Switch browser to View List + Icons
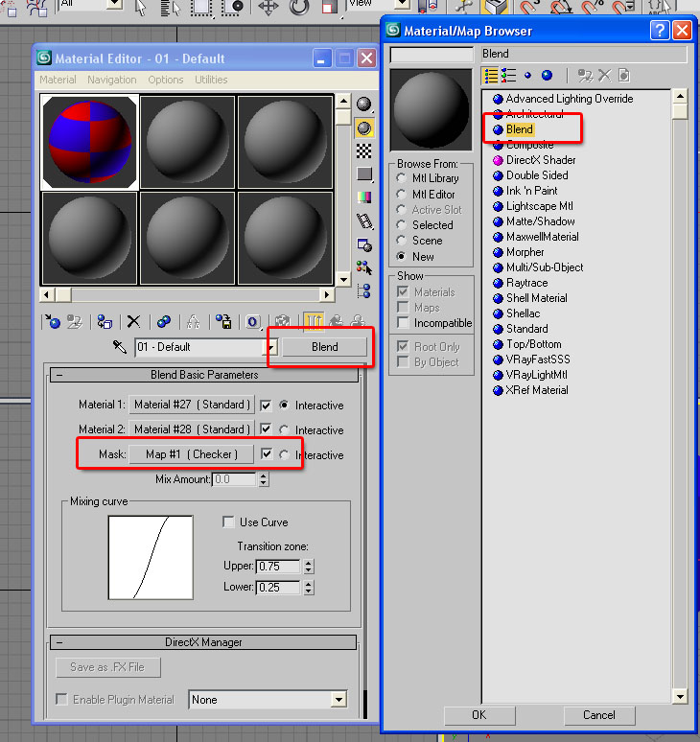 click(509, 75)
